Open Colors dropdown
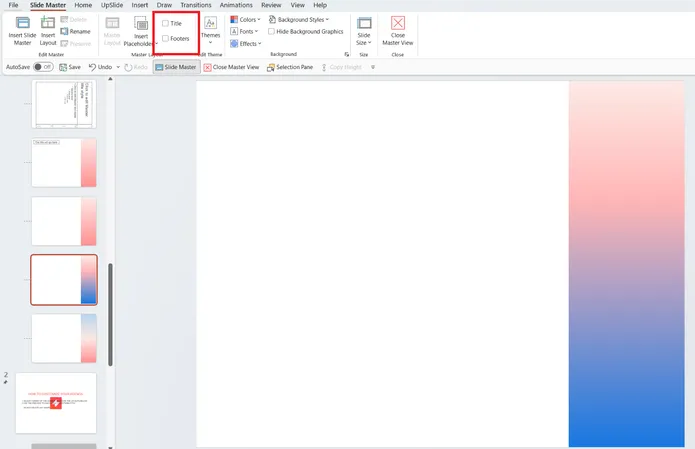This screenshot has width=695, height=449. [246, 20]
